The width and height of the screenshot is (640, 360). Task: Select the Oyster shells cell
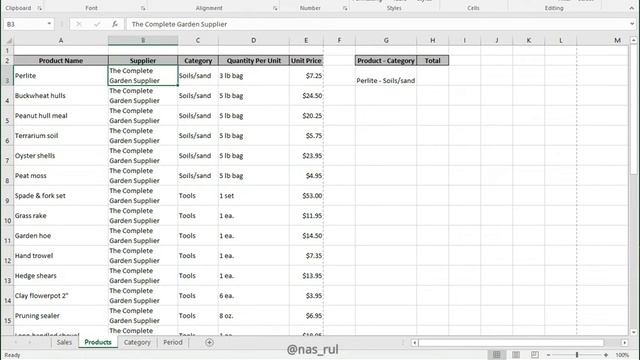pyautogui.click(x=61, y=156)
